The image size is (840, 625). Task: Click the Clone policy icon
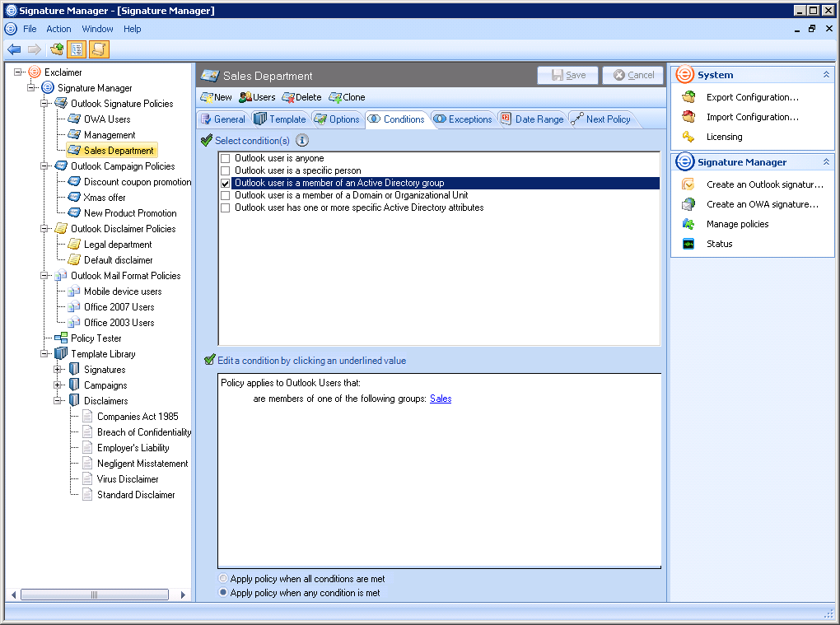335,97
